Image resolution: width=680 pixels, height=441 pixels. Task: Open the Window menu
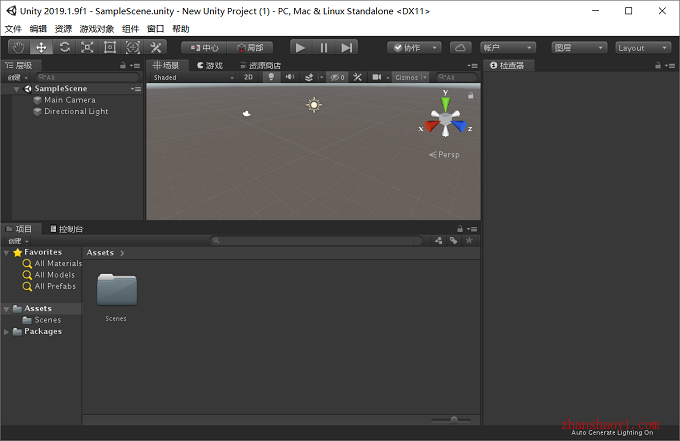156,29
